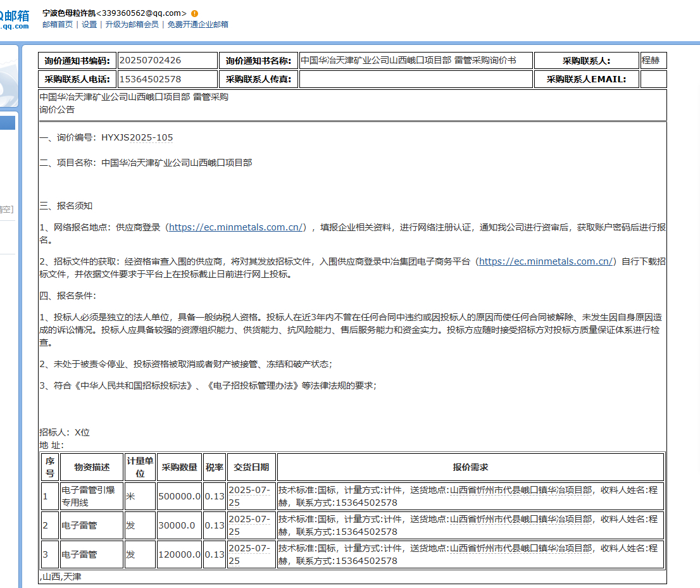Click the blue selected item in left sidebar
The width and height of the screenshot is (700, 588).
(8, 123)
